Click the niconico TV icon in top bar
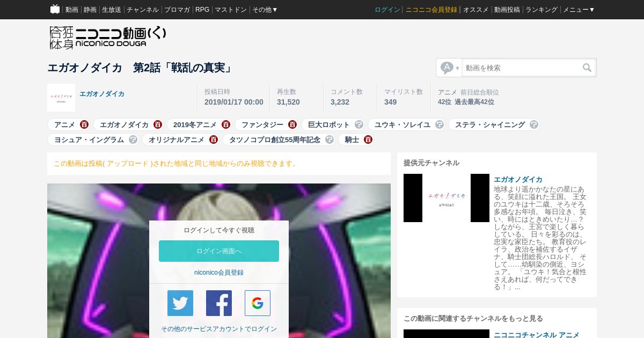The height and width of the screenshot is (338, 644). (x=55, y=9)
